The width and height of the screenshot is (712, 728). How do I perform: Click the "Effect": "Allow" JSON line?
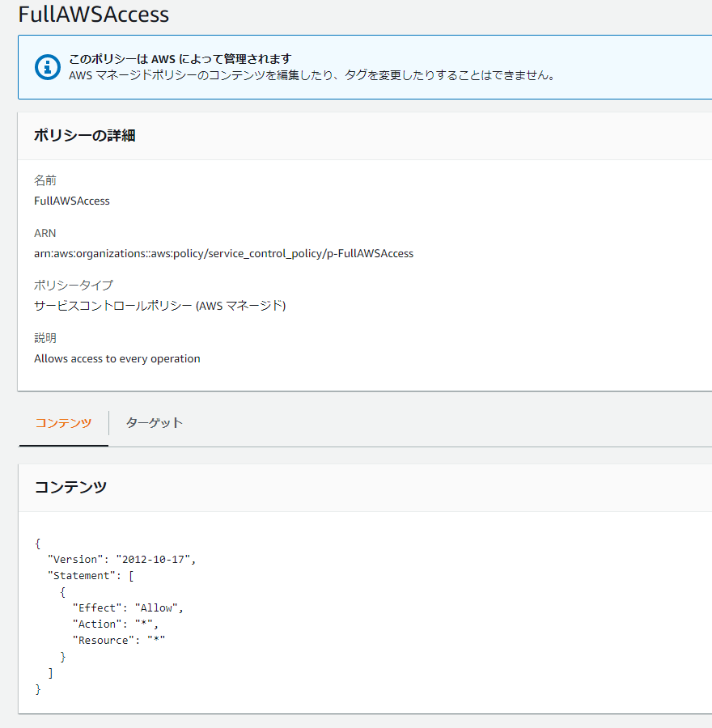(x=128, y=607)
